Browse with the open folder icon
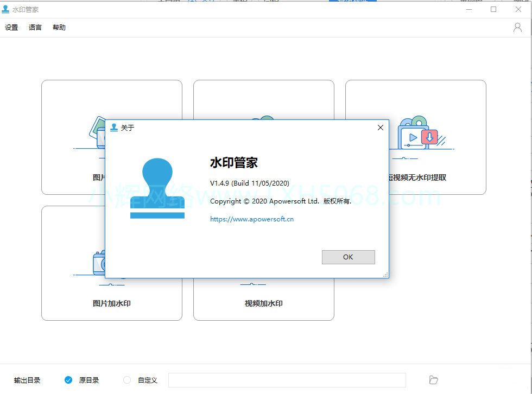 [433, 380]
